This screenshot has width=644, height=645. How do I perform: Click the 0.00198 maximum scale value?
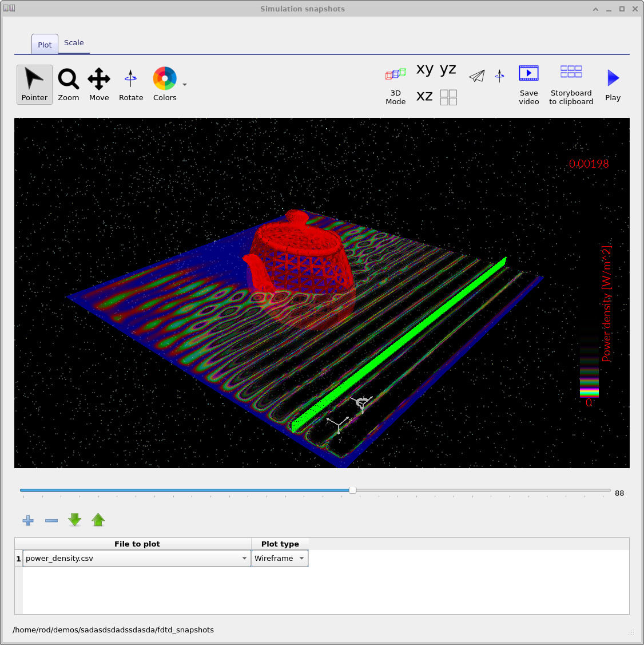(x=589, y=164)
